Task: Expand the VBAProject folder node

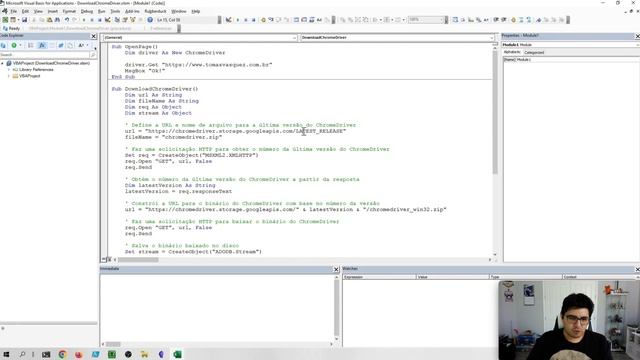Action: [x=9, y=76]
